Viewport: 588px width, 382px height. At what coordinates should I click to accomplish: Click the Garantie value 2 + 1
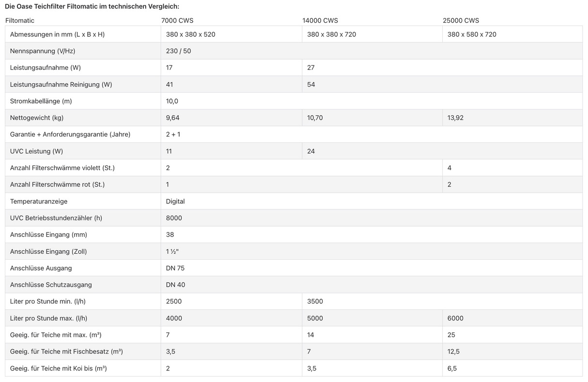pos(173,134)
